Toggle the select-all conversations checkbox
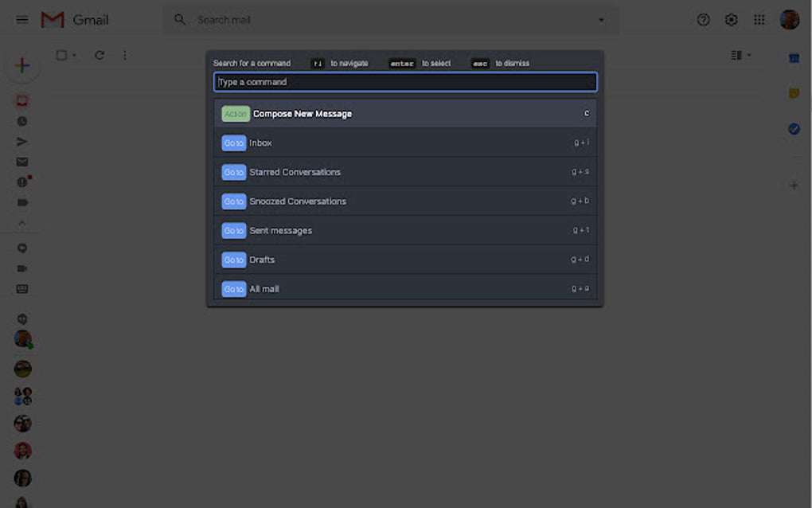The height and width of the screenshot is (508, 812). (61, 56)
